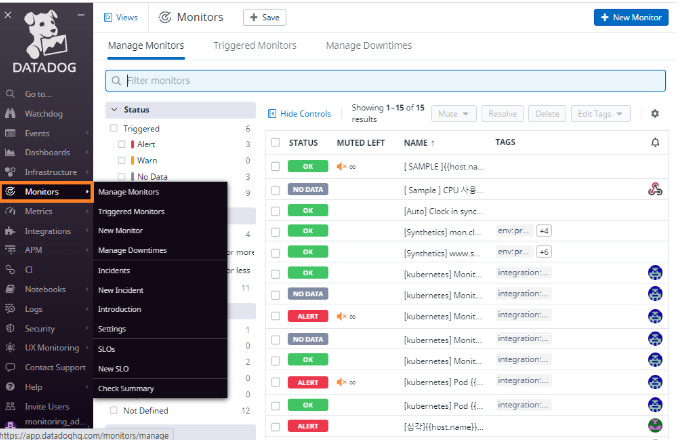The width and height of the screenshot is (688, 447).
Task: Click the Datadog logo
Action: (x=44, y=42)
